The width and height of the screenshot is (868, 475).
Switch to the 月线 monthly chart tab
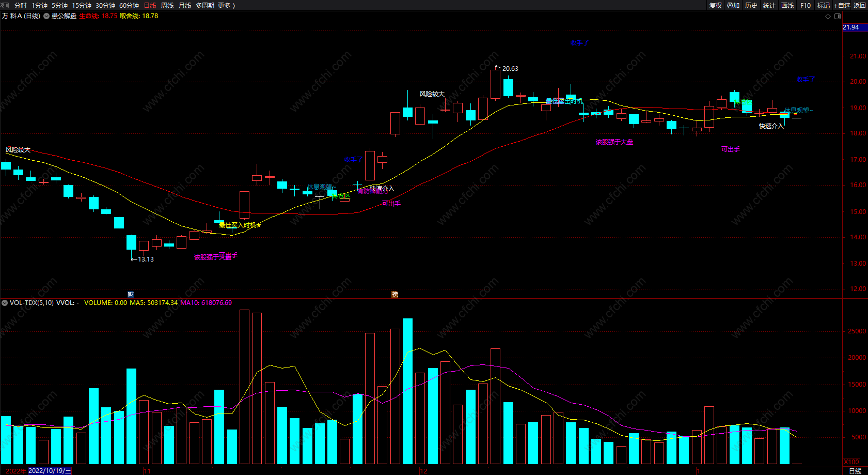pos(185,5)
